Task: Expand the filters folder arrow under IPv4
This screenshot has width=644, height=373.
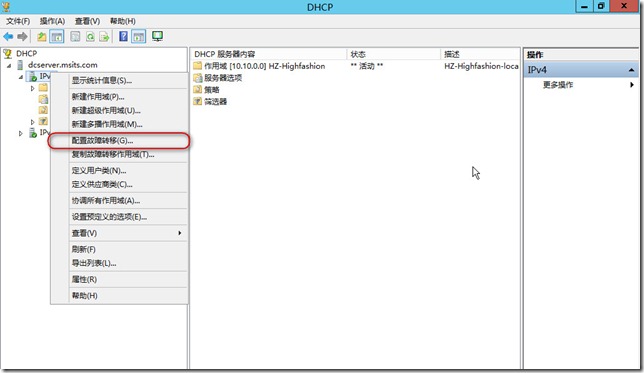Action: click(32, 122)
